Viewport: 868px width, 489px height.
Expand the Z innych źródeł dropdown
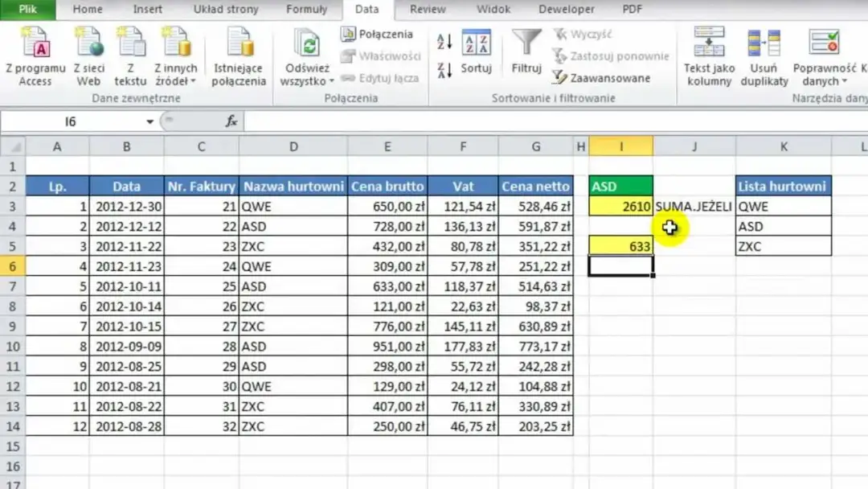[x=193, y=81]
